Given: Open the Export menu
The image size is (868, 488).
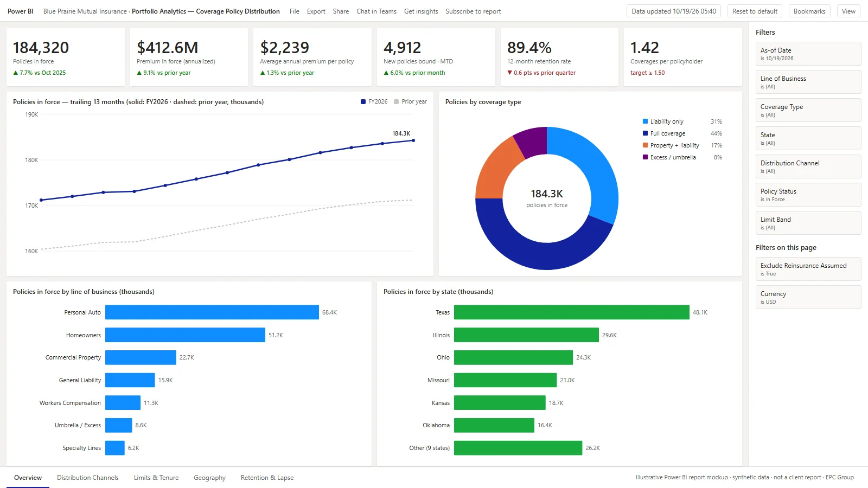Looking at the screenshot, I should pos(316,11).
